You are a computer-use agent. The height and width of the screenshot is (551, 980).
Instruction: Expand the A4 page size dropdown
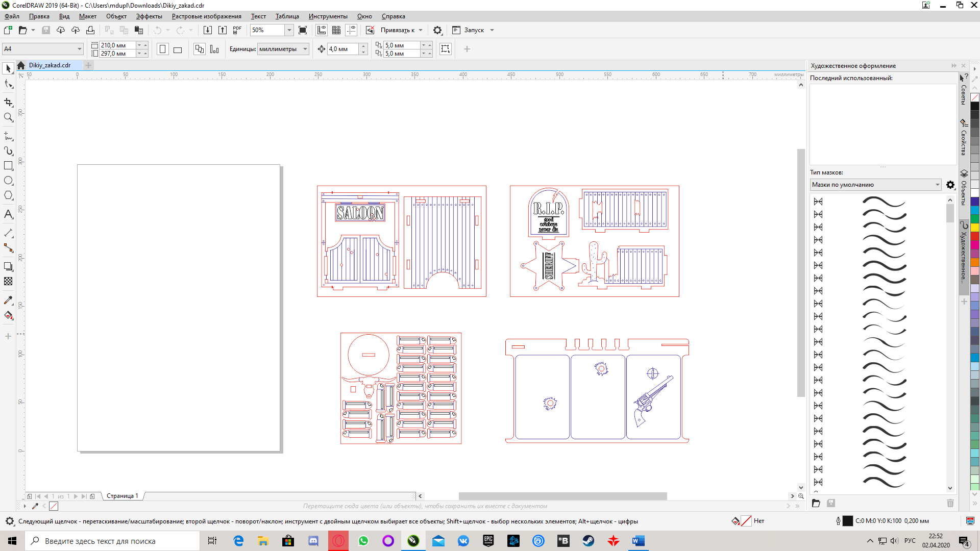pos(80,49)
